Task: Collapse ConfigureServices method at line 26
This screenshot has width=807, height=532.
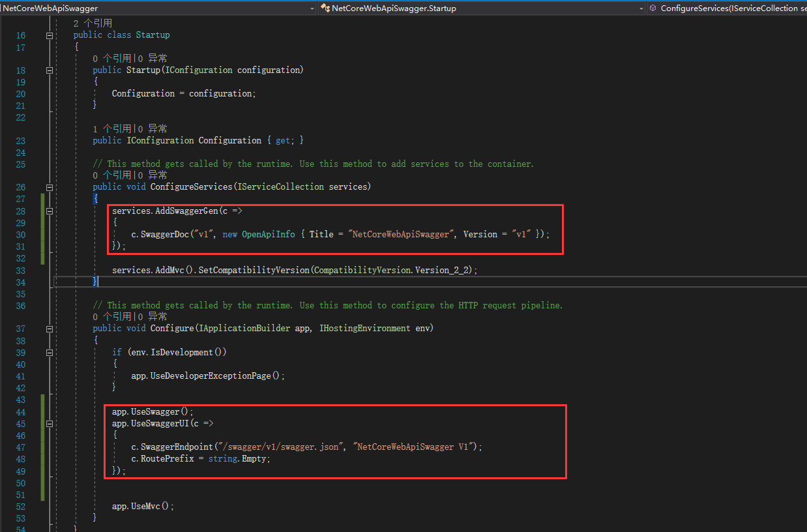Action: point(50,187)
